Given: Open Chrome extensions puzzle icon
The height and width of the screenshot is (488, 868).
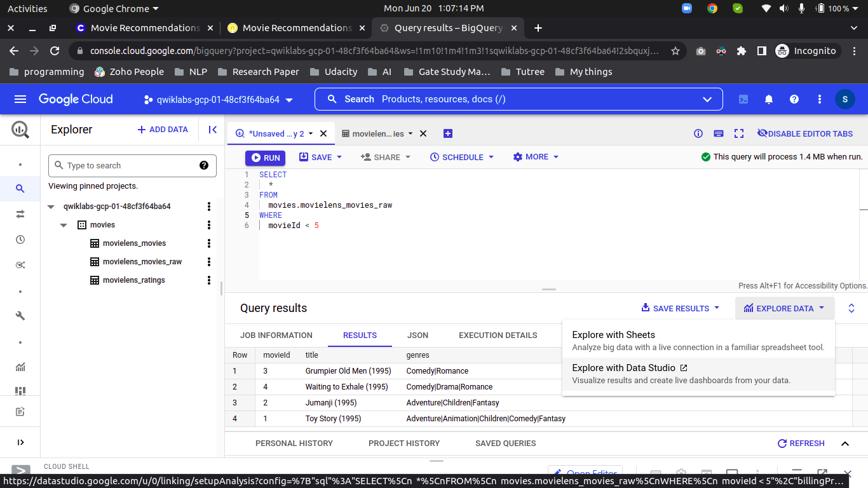Looking at the screenshot, I should click(742, 51).
